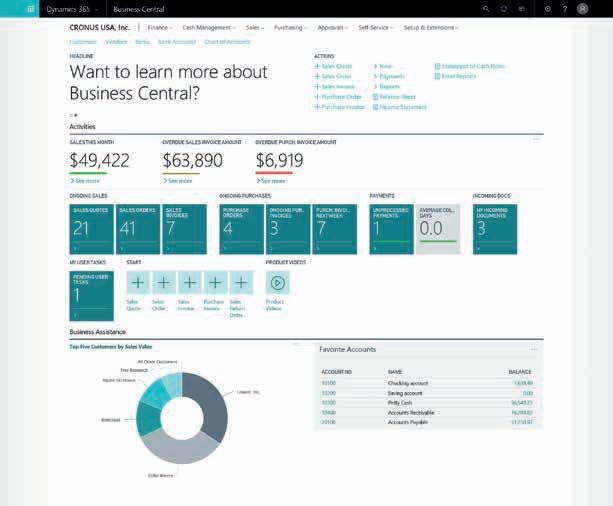Expand the Reports actions group
Screen dimensions: 613x506
tap(387, 86)
